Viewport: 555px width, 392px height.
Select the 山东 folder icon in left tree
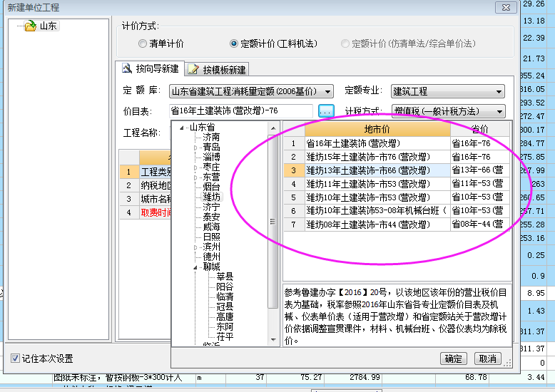[31, 26]
